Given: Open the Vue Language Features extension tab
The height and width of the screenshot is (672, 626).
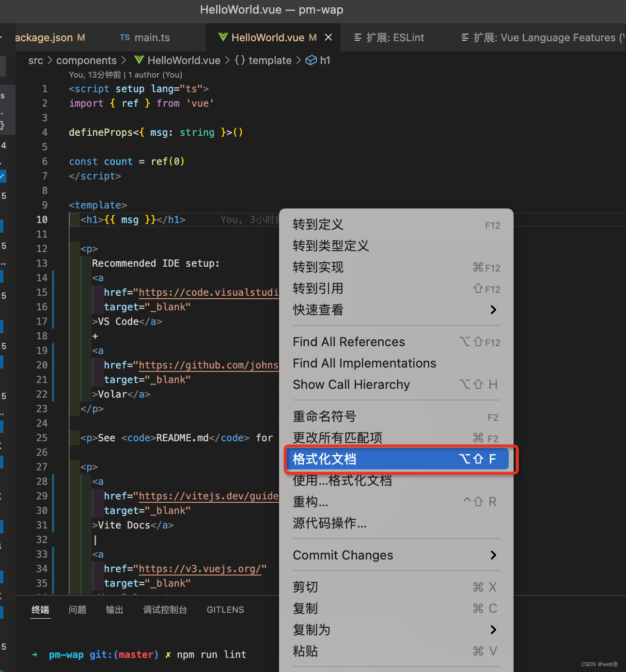Looking at the screenshot, I should tap(537, 37).
